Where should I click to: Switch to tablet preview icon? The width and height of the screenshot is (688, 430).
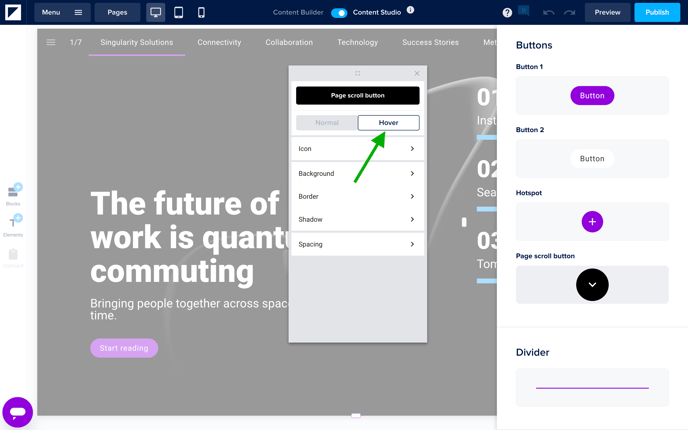178,12
